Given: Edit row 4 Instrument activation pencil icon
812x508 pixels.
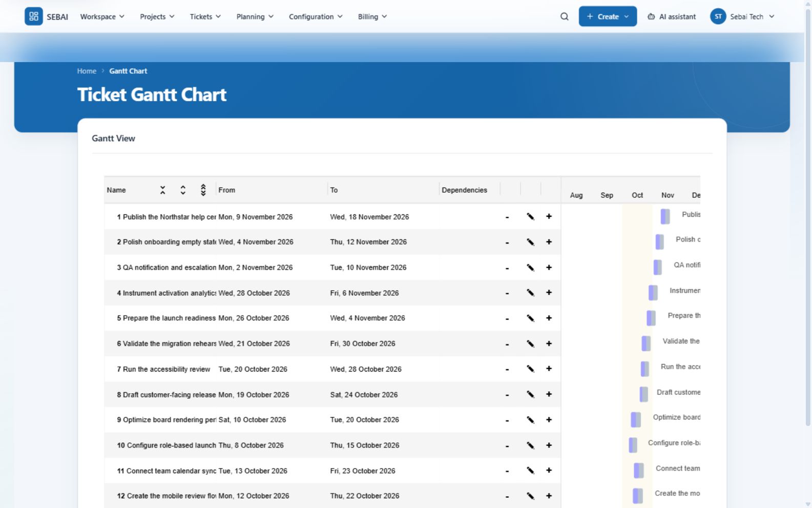Looking at the screenshot, I should 531,293.
